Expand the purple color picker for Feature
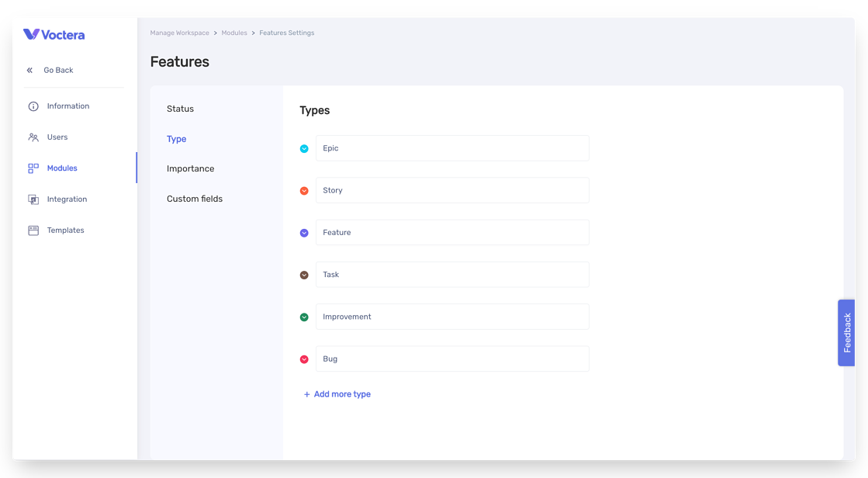Screen dimensions: 868x478 pyautogui.click(x=304, y=233)
